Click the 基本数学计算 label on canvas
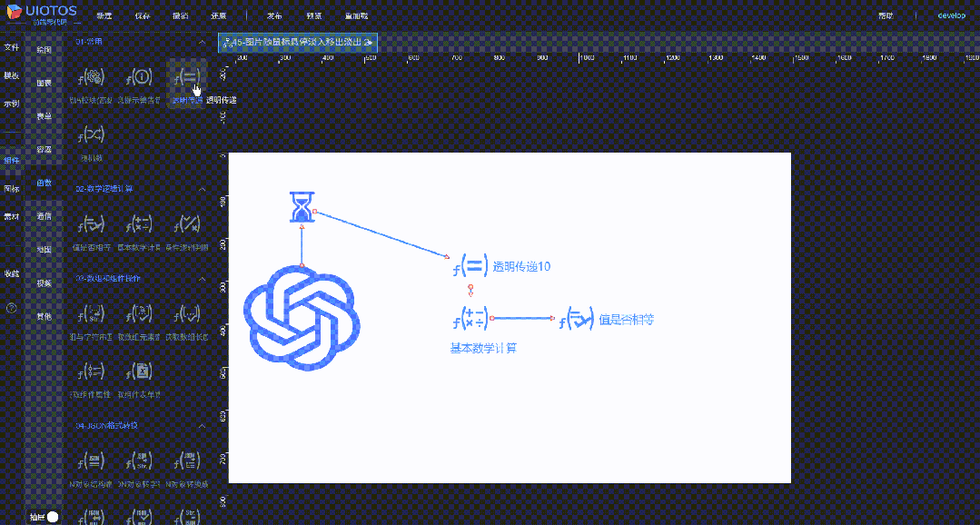The width and height of the screenshot is (980, 525). point(484,348)
